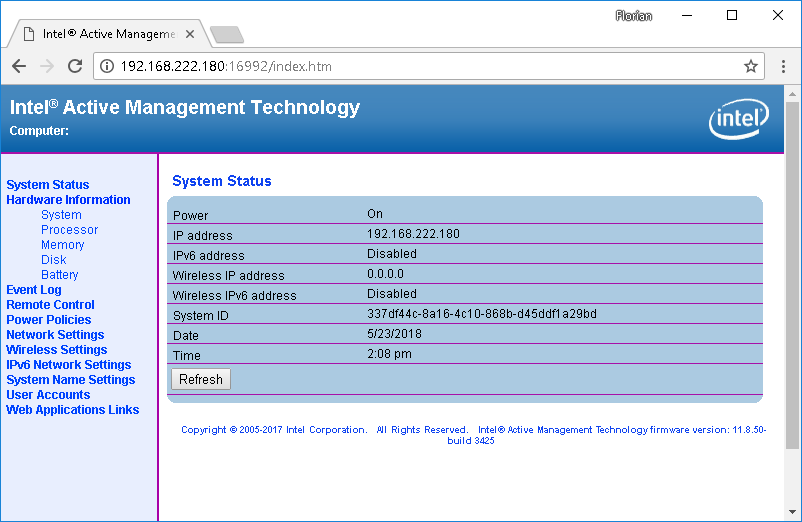This screenshot has width=802, height=522.
Task: Click the Computer: label in header
Action: click(x=39, y=130)
